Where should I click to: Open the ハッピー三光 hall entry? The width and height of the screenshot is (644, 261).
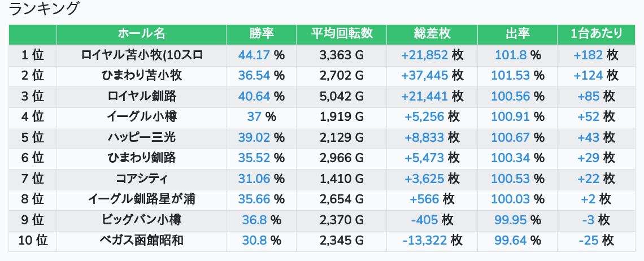tap(141, 138)
